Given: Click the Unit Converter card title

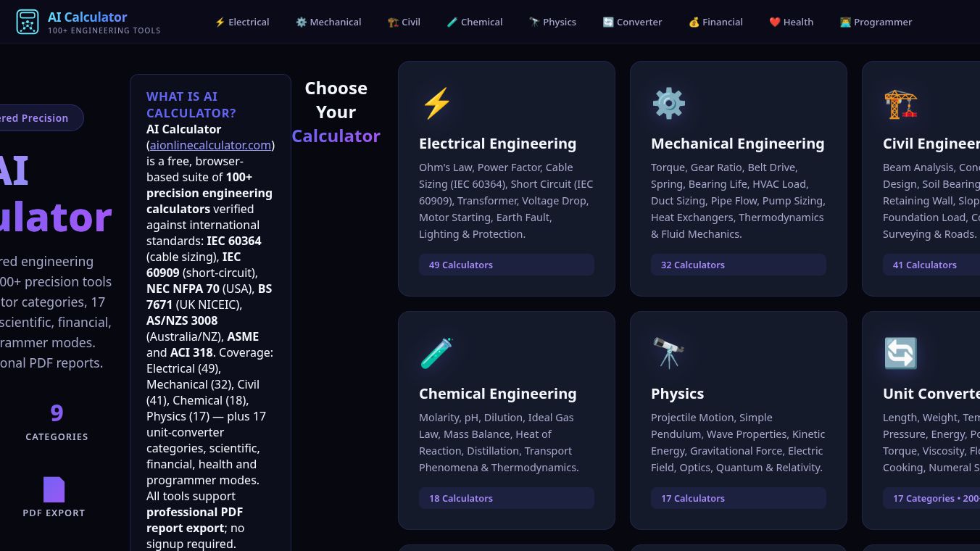Looking at the screenshot, I should [x=931, y=394].
